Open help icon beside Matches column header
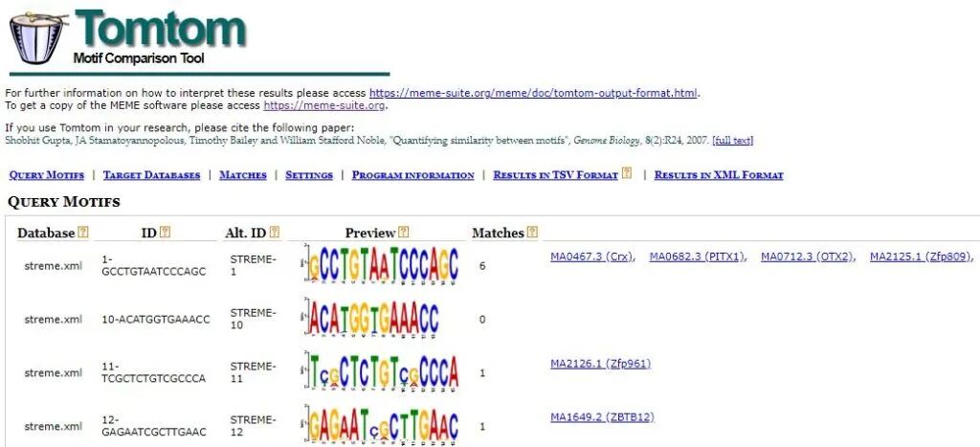The image size is (980, 447). point(532,233)
